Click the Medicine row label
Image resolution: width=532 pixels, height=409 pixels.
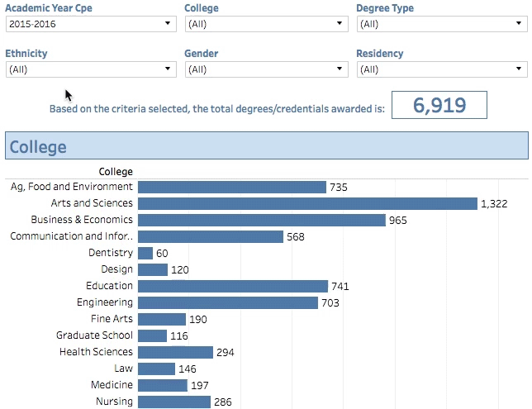112,384
